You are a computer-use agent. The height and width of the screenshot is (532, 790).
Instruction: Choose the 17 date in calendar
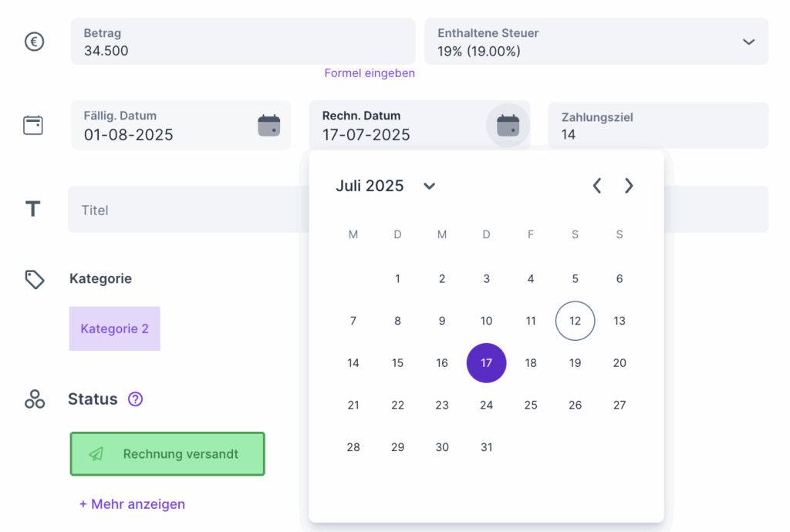click(x=486, y=363)
